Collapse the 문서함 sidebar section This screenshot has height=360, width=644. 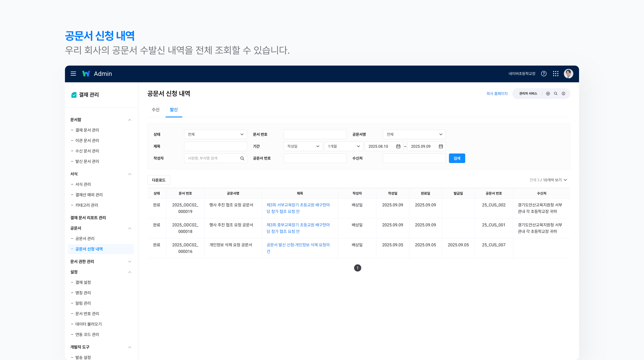click(130, 120)
